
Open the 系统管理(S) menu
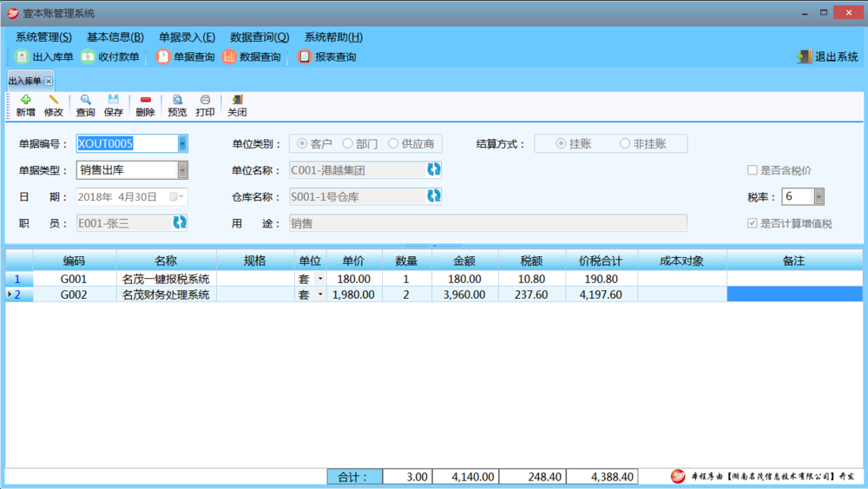click(x=43, y=37)
